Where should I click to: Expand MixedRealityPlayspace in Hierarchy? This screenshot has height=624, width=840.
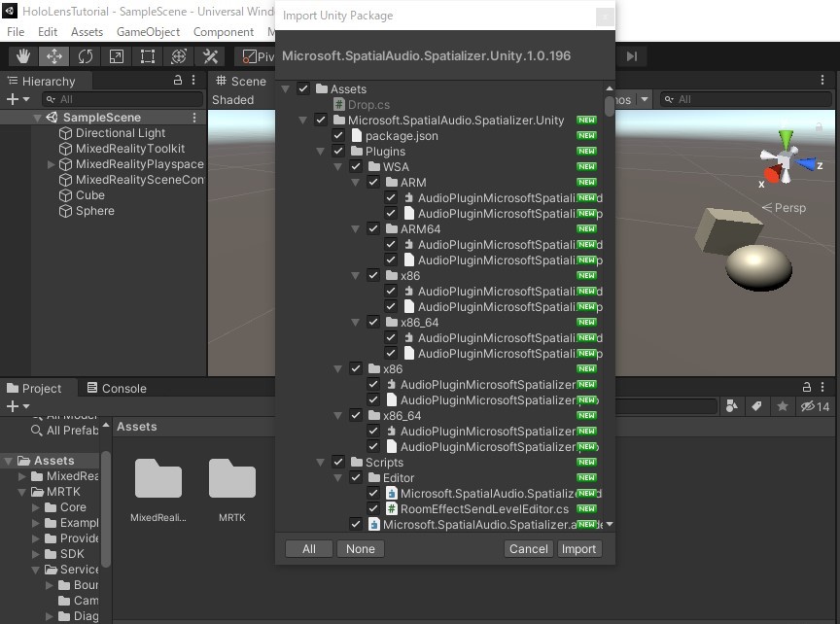[x=51, y=164]
